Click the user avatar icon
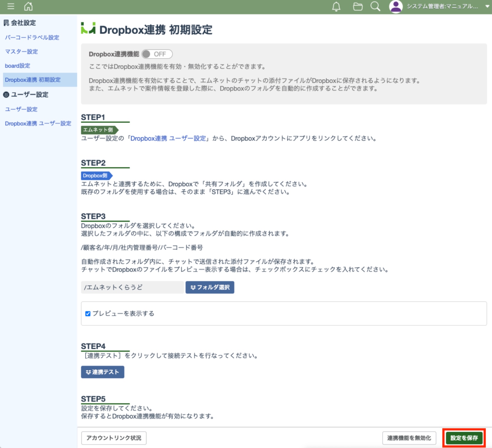 tap(396, 6)
